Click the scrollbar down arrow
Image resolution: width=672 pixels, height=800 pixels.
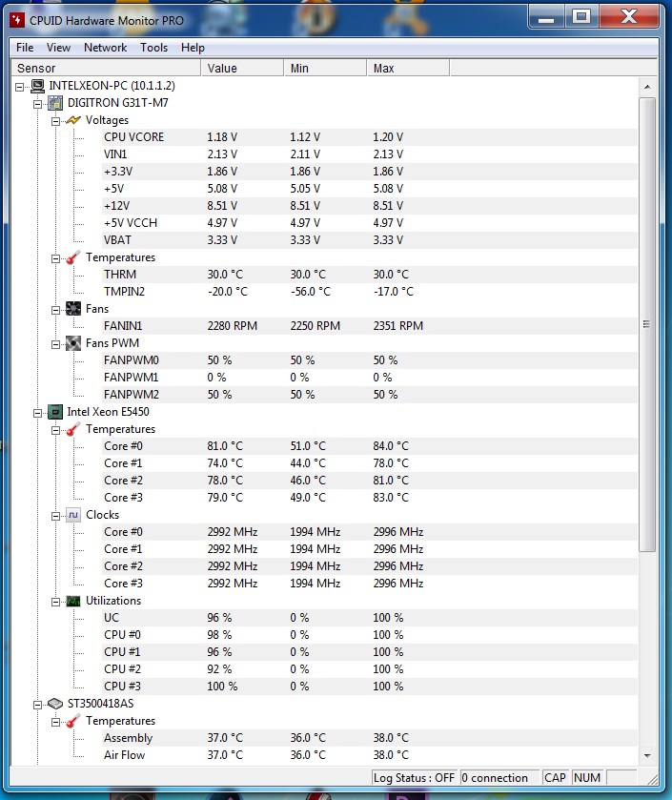pyautogui.click(x=647, y=755)
